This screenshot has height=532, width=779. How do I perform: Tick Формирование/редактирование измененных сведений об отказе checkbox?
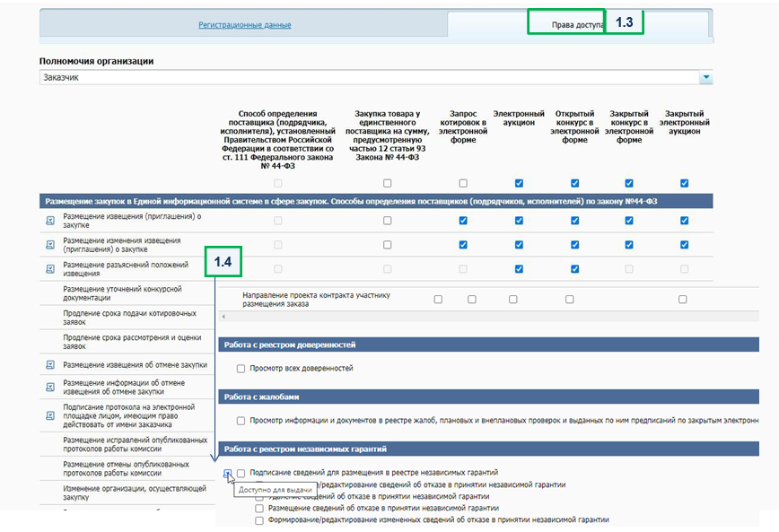click(259, 520)
